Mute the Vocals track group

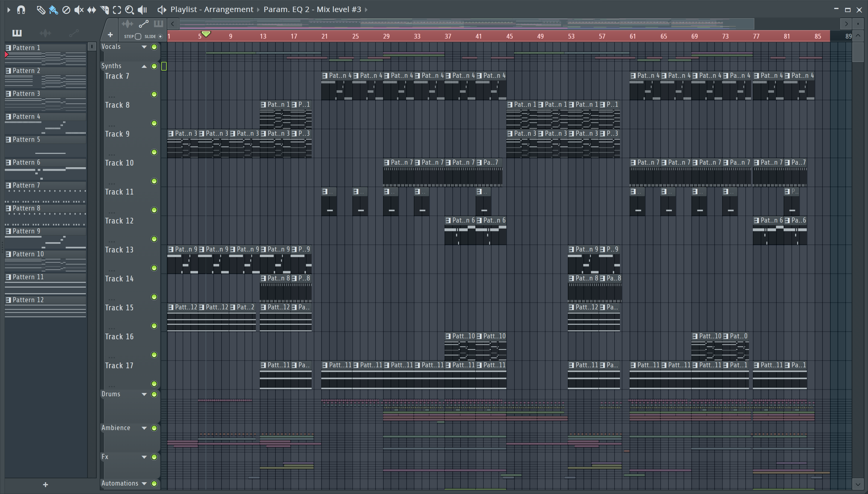coord(154,47)
